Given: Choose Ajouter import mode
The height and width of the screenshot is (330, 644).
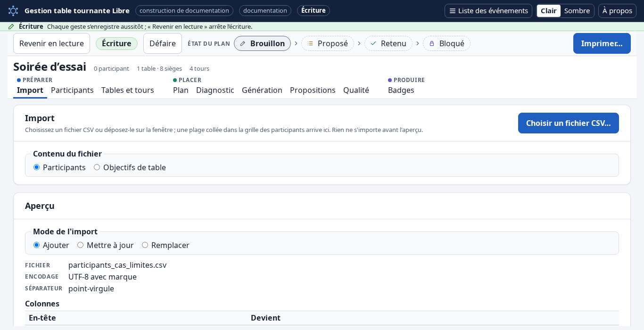Looking at the screenshot, I should (36, 245).
